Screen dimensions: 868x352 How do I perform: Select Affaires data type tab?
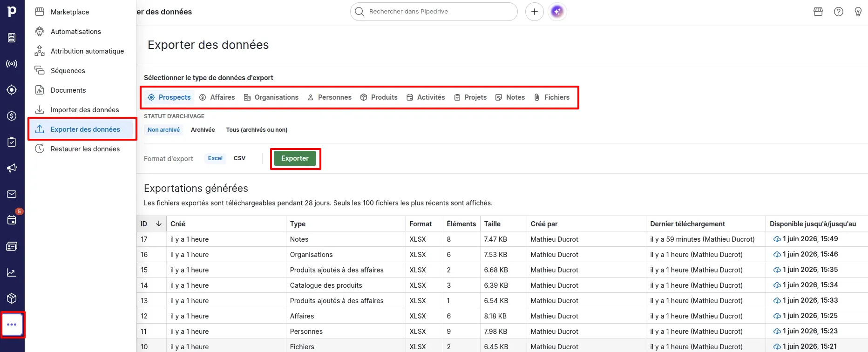[217, 97]
